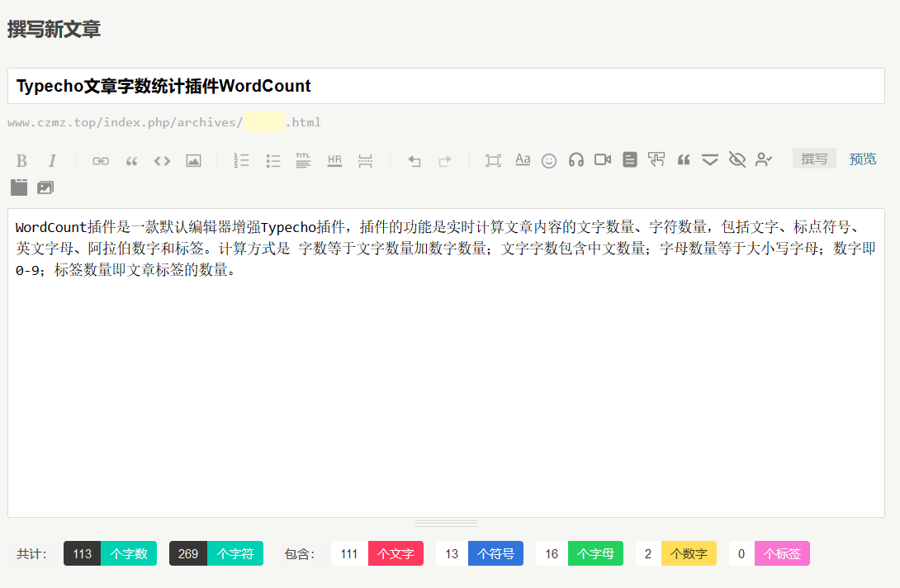Switch to the 预览 tab
Screen dimensions: 900x588
863,159
